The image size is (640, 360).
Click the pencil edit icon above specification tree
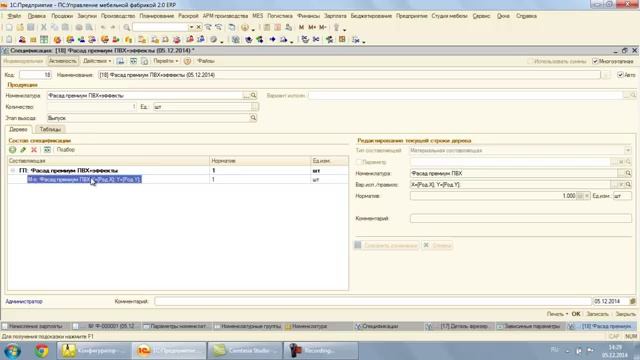pos(23,150)
